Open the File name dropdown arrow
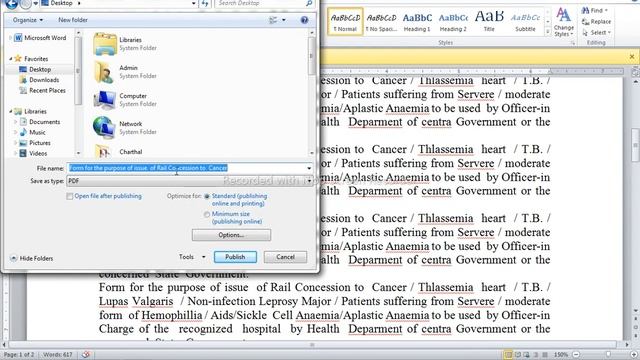This screenshot has height=360, width=640. coord(309,168)
